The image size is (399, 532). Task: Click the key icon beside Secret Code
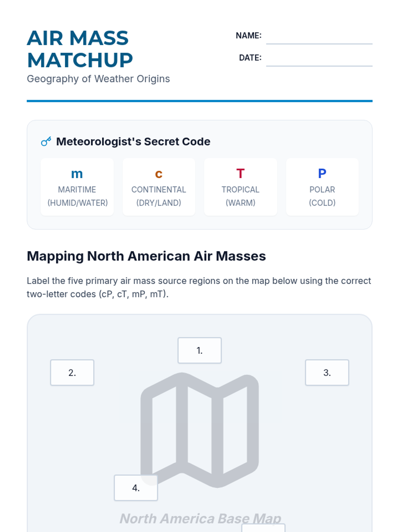point(46,142)
